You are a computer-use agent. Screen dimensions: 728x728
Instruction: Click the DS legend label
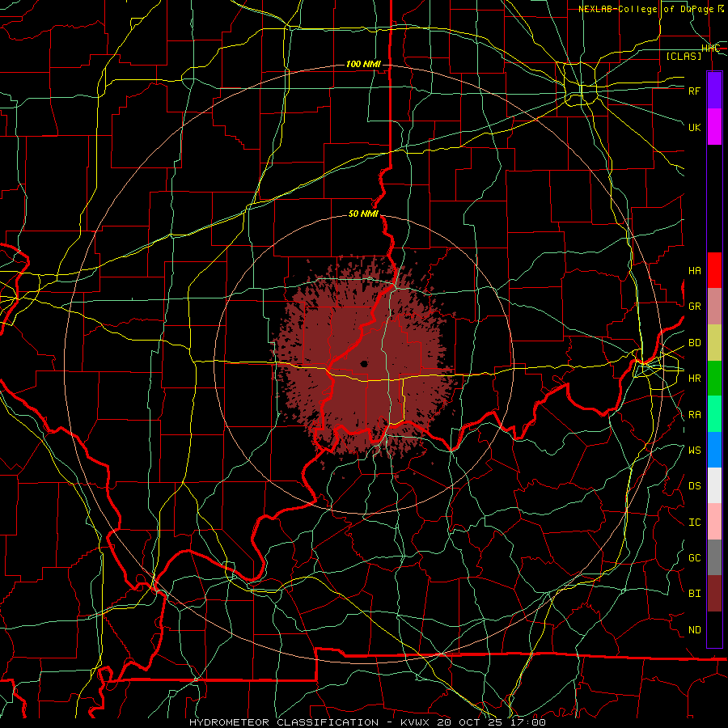(x=694, y=486)
